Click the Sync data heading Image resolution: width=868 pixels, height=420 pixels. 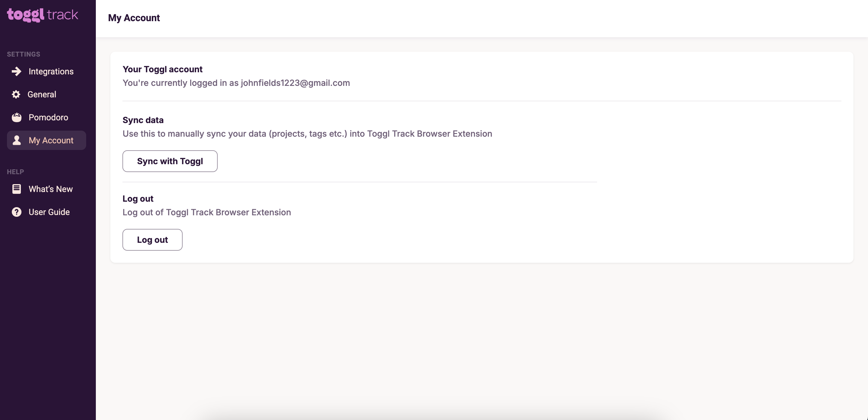pyautogui.click(x=143, y=120)
